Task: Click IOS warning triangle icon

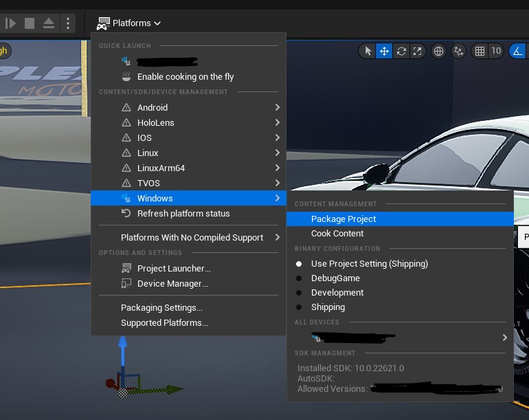Action: 126,137
